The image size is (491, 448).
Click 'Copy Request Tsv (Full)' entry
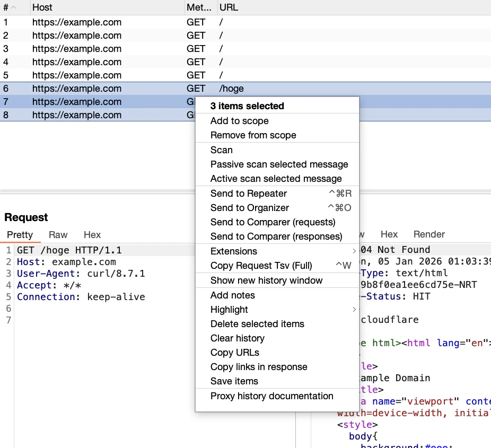pyautogui.click(x=277, y=266)
